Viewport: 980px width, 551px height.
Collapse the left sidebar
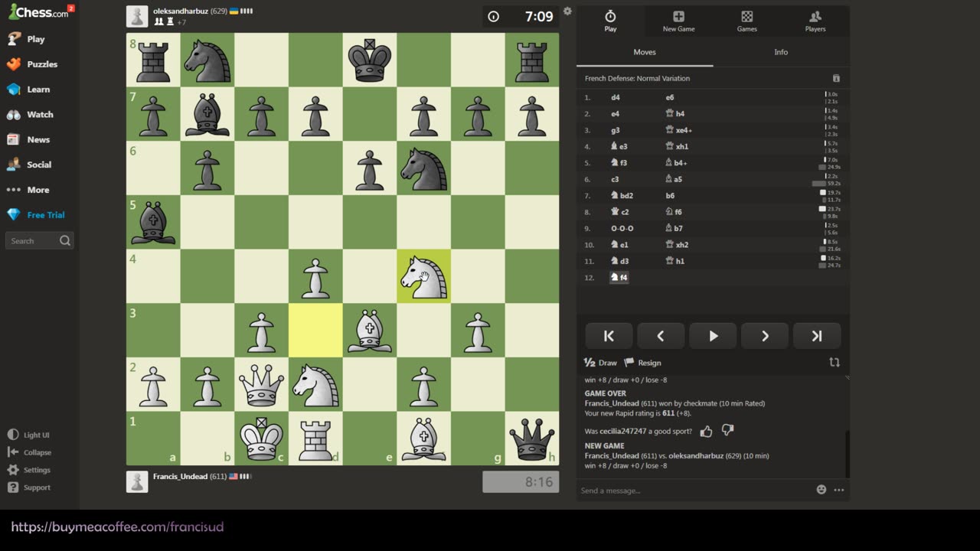coord(29,452)
